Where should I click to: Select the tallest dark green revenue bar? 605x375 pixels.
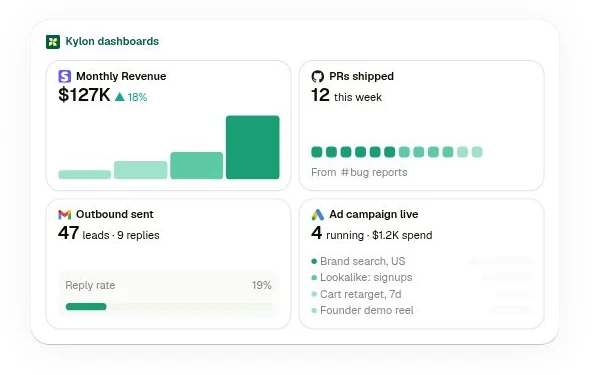tap(253, 147)
